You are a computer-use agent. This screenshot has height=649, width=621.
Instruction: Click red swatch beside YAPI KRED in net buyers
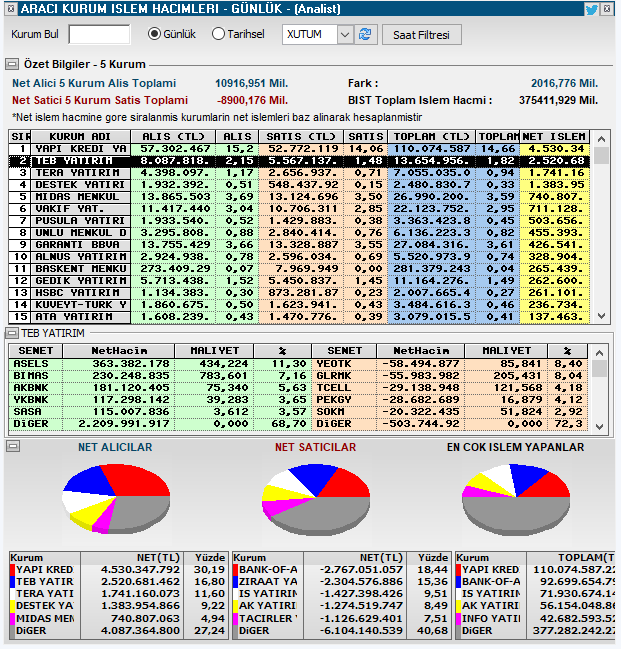pos(12,570)
